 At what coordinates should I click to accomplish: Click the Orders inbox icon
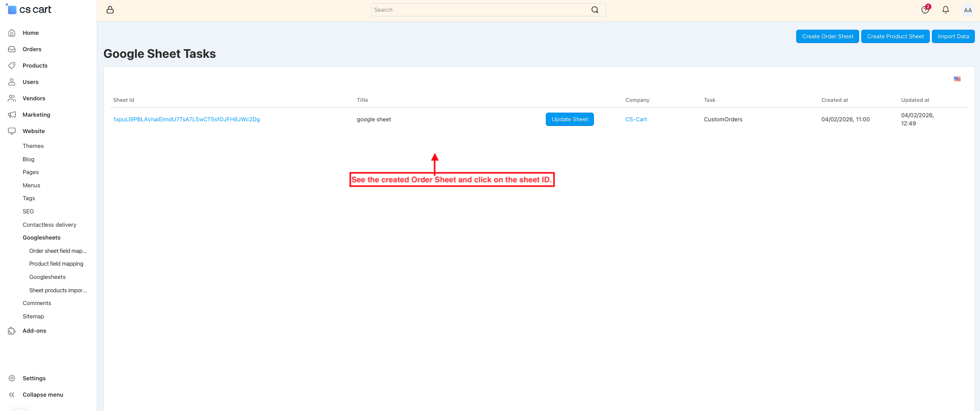pos(12,49)
